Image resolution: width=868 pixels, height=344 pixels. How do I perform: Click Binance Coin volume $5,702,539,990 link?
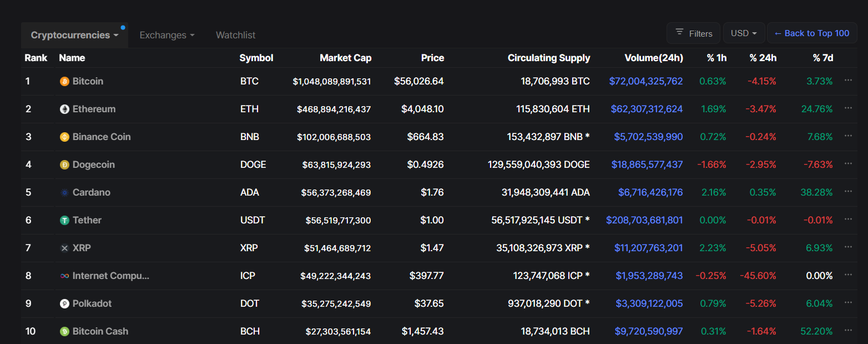pyautogui.click(x=649, y=137)
